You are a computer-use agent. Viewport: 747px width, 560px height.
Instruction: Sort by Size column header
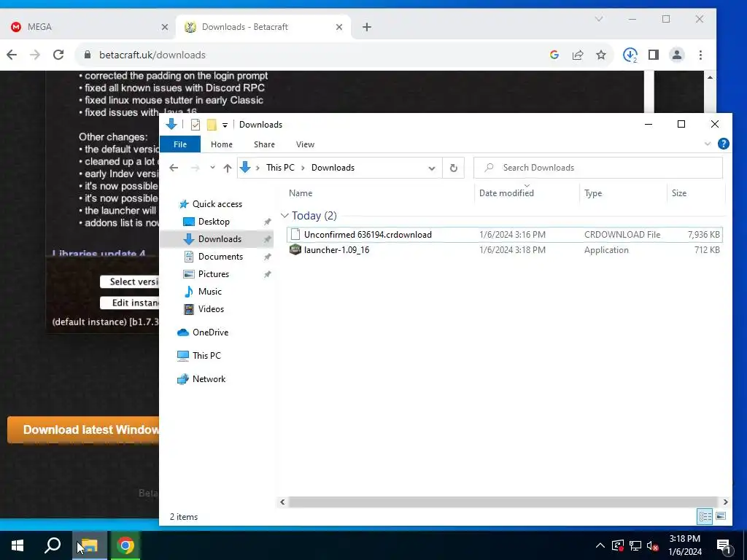click(679, 192)
